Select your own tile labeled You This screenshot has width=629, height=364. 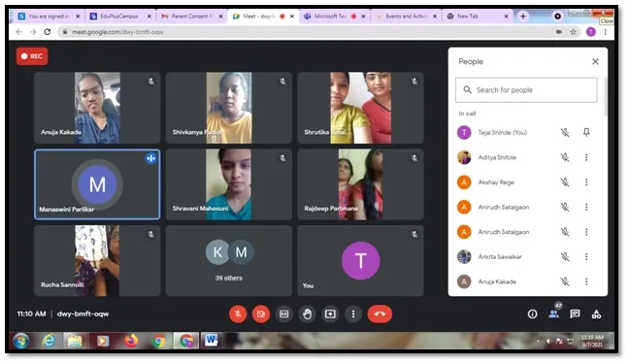click(x=360, y=260)
